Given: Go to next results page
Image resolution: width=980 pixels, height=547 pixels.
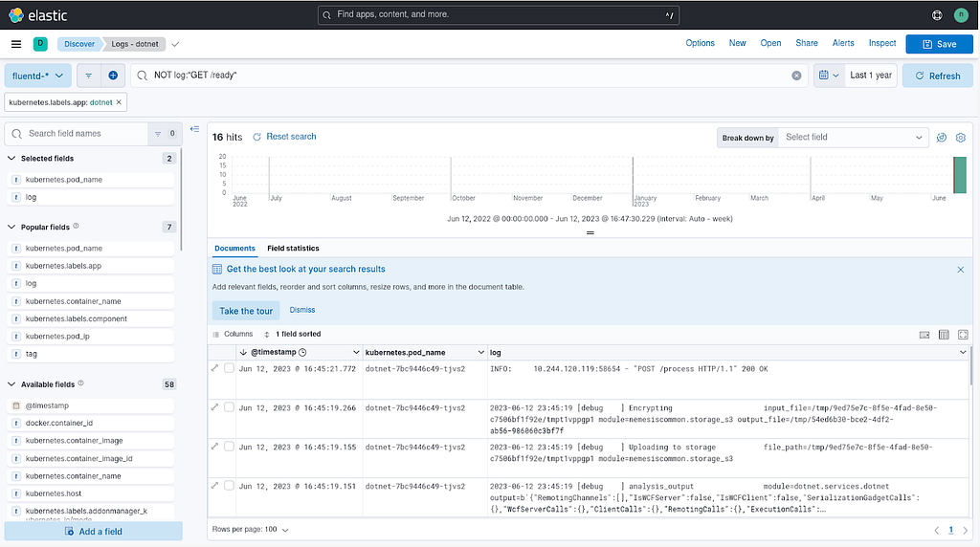Looking at the screenshot, I should pyautogui.click(x=965, y=530).
